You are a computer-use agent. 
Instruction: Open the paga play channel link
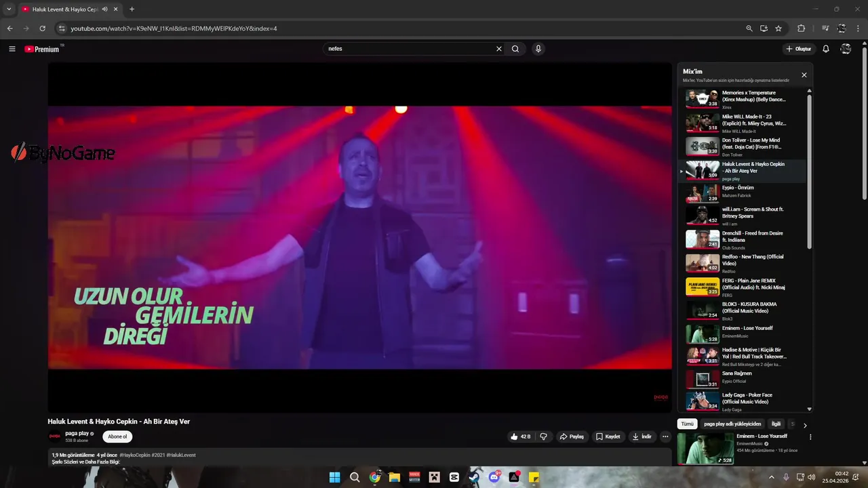point(77,434)
